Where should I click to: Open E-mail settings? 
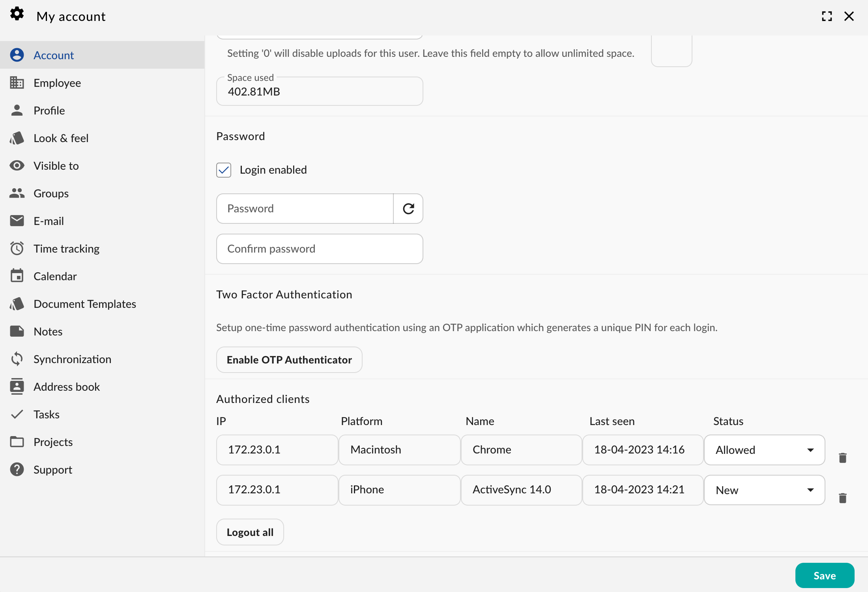pos(102,221)
